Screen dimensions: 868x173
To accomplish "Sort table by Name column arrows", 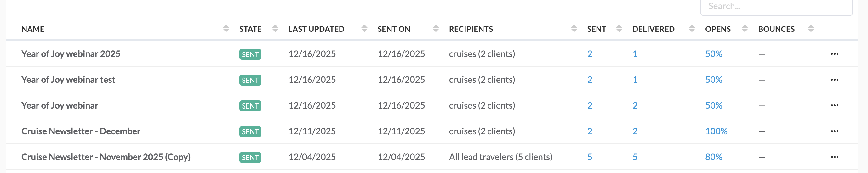I will coord(226,29).
